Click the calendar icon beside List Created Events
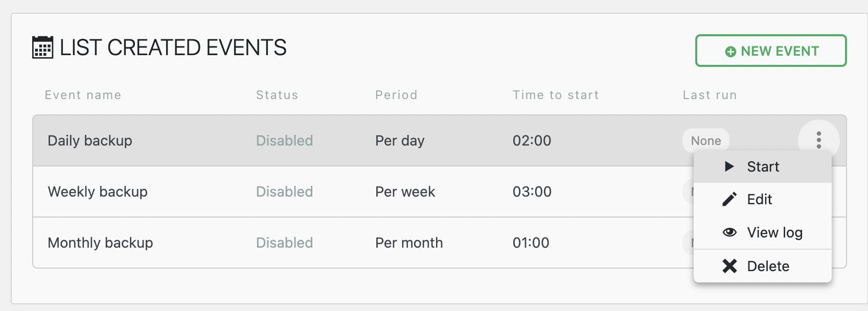868x311 pixels. pyautogui.click(x=42, y=47)
